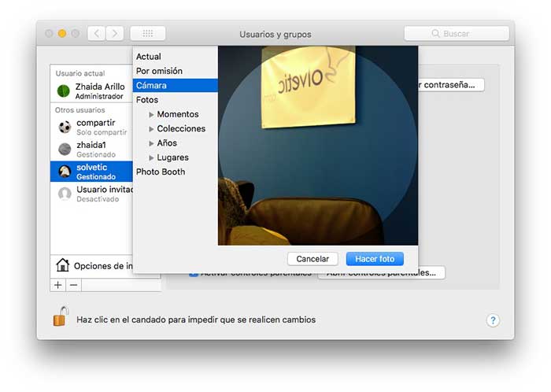Click solvetic's eagle avatar

65,172
